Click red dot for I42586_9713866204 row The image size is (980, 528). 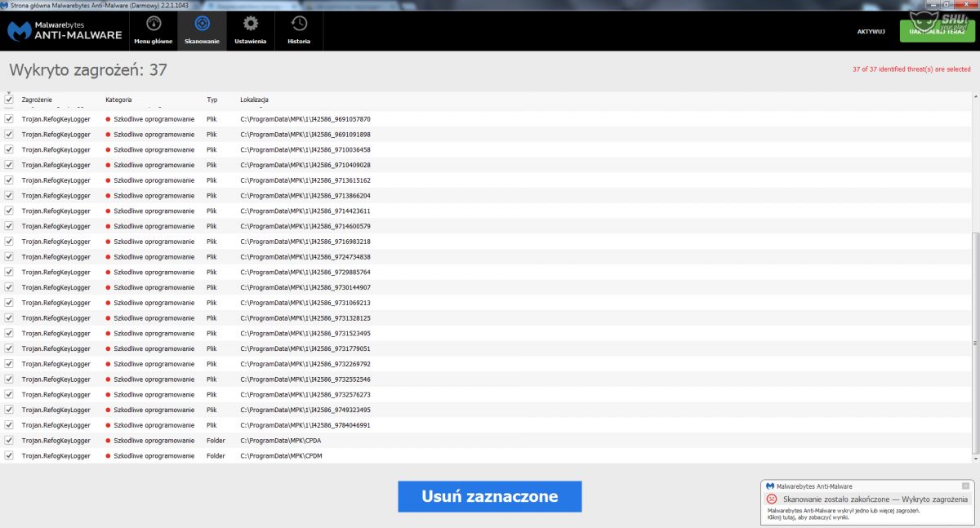(108, 196)
